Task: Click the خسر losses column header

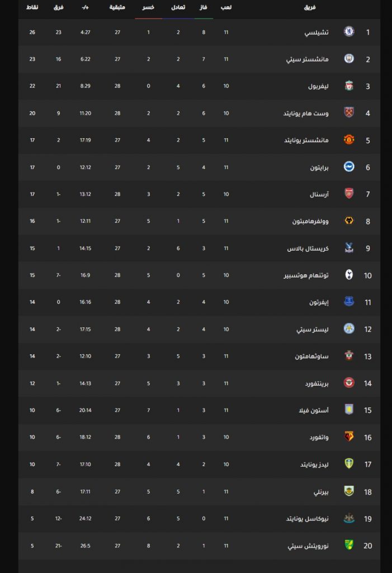Action: click(x=148, y=7)
